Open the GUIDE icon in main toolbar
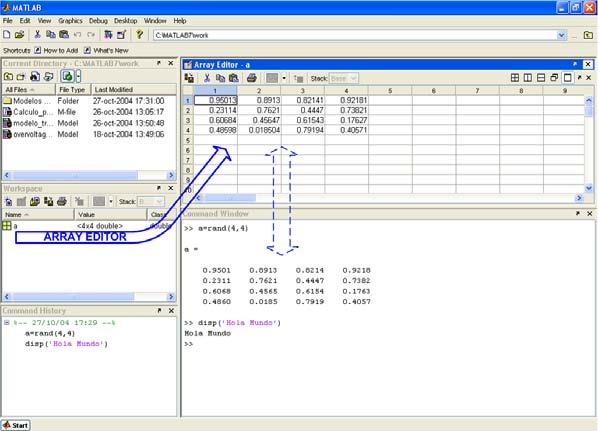The image size is (598, 431). tap(122, 35)
